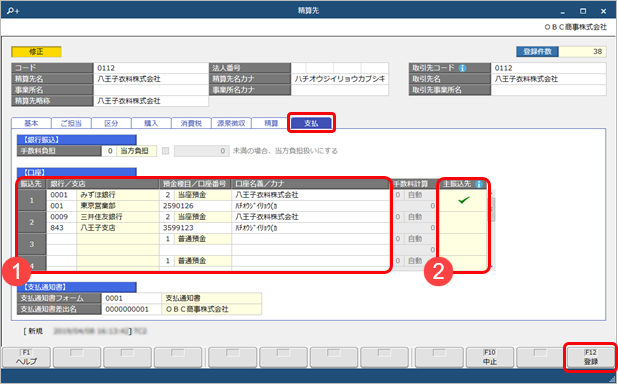Click the 取引先名 field on the right
This screenshot has width=618, height=384.
coord(548,79)
